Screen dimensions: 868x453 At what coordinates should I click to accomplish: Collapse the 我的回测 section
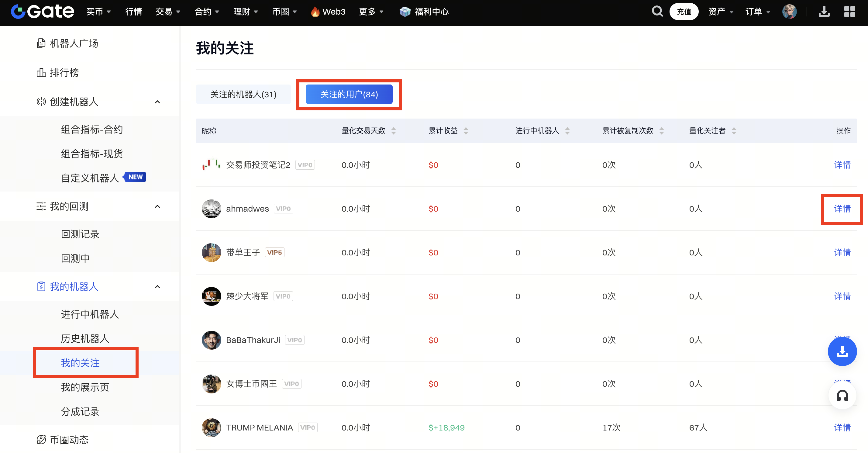tap(157, 206)
